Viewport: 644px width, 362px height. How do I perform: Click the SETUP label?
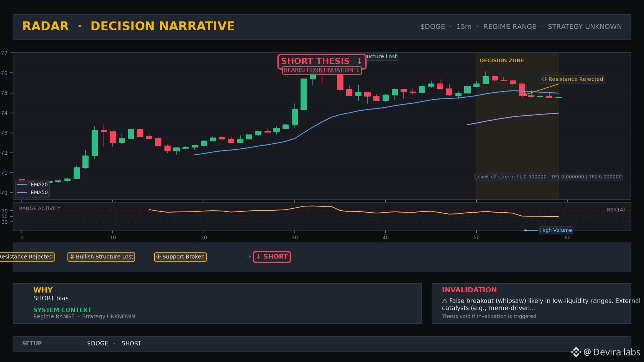click(32, 344)
